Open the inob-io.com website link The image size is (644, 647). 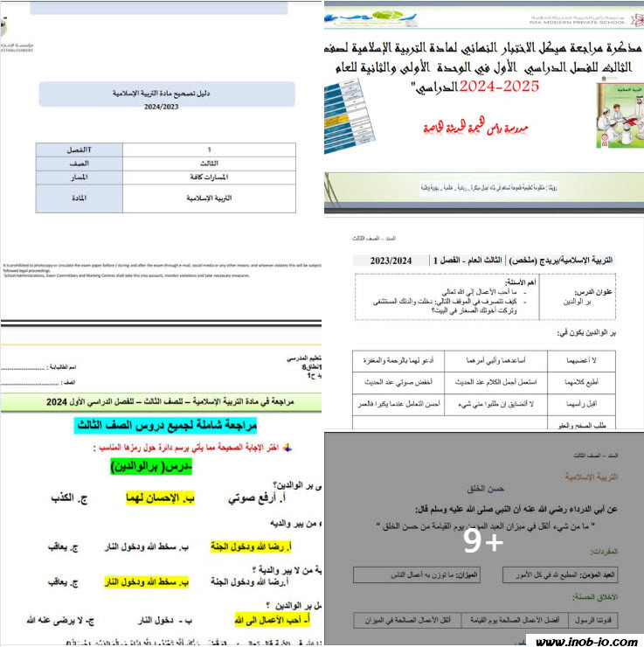(x=585, y=640)
